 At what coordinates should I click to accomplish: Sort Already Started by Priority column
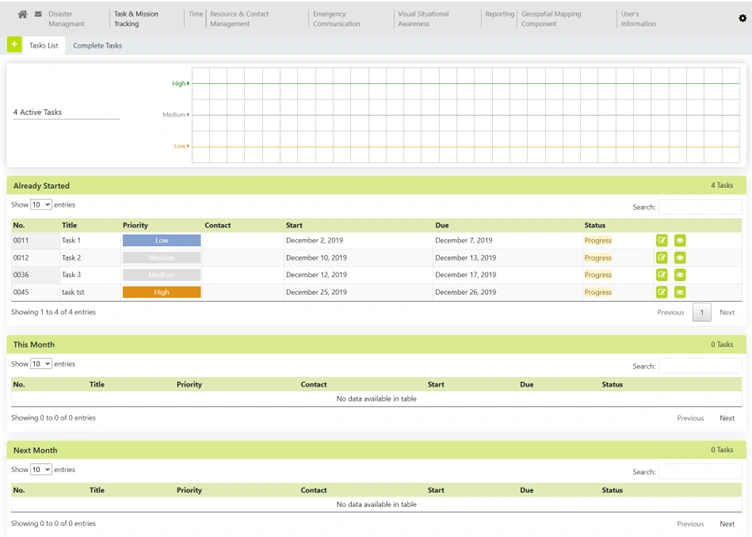point(135,225)
